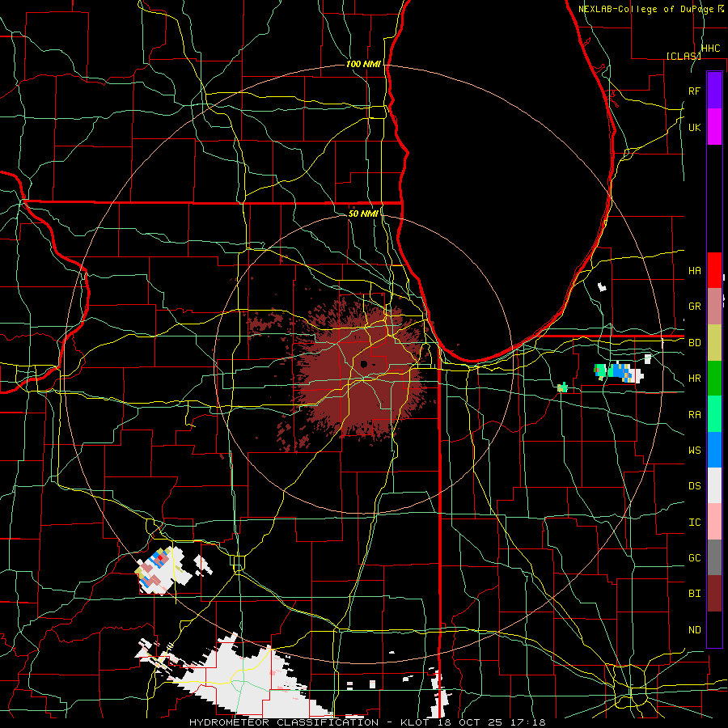Click the brown BI legend swatch

[x=714, y=594]
